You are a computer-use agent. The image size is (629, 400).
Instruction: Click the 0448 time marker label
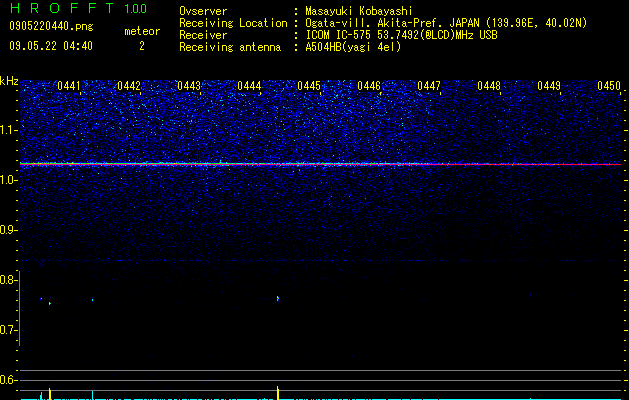pyautogui.click(x=489, y=86)
